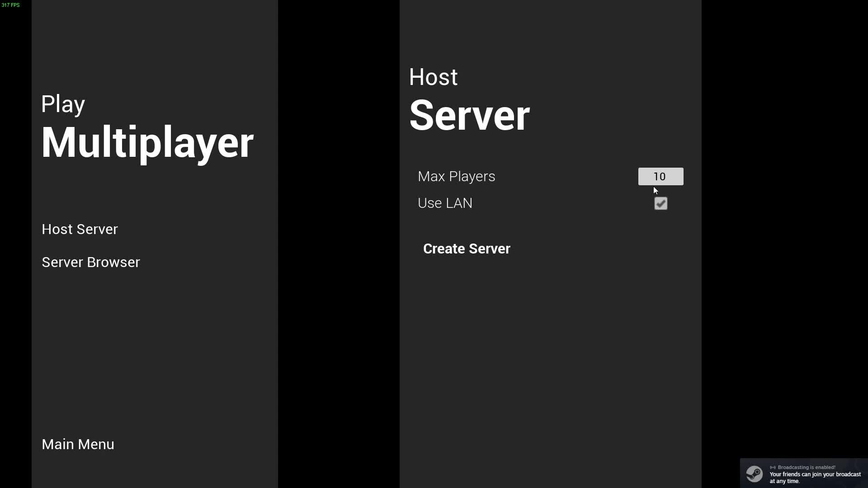
Task: Click the Max Players number field
Action: tap(660, 176)
